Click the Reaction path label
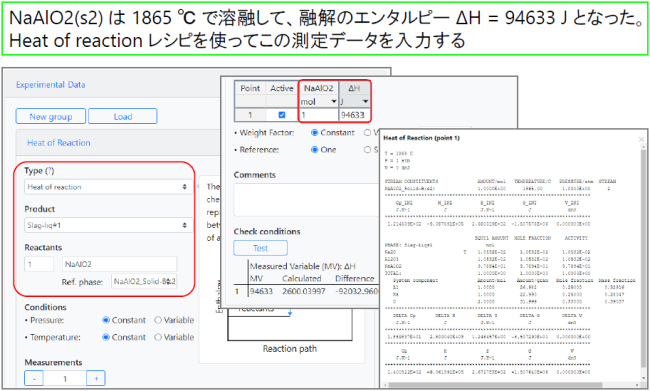 290,349
